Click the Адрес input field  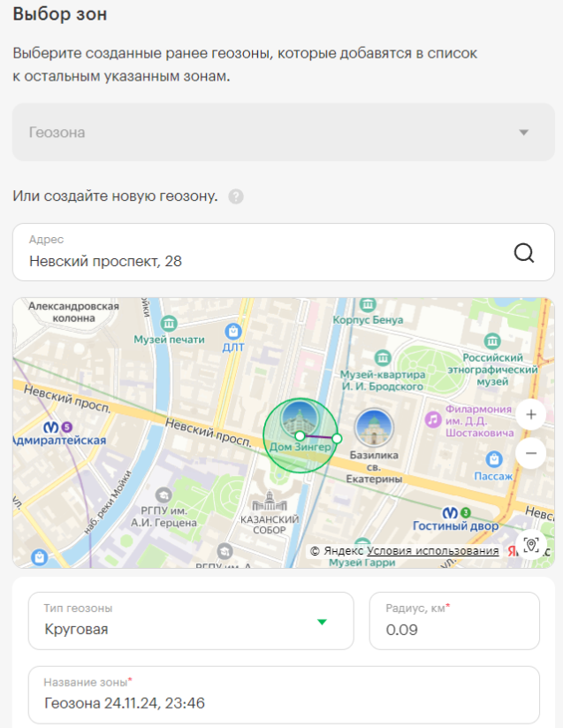click(x=265, y=261)
